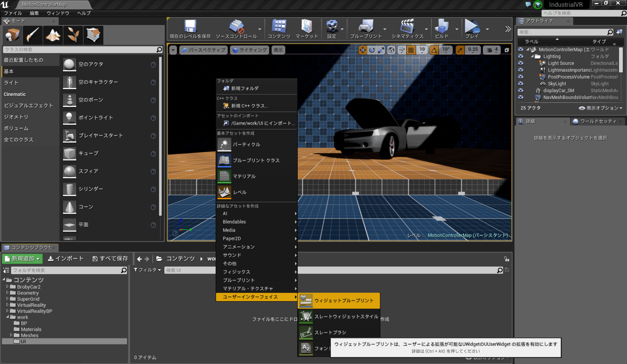Collapse the work folder in tree
This screenshot has height=364, width=627.
click(7, 317)
